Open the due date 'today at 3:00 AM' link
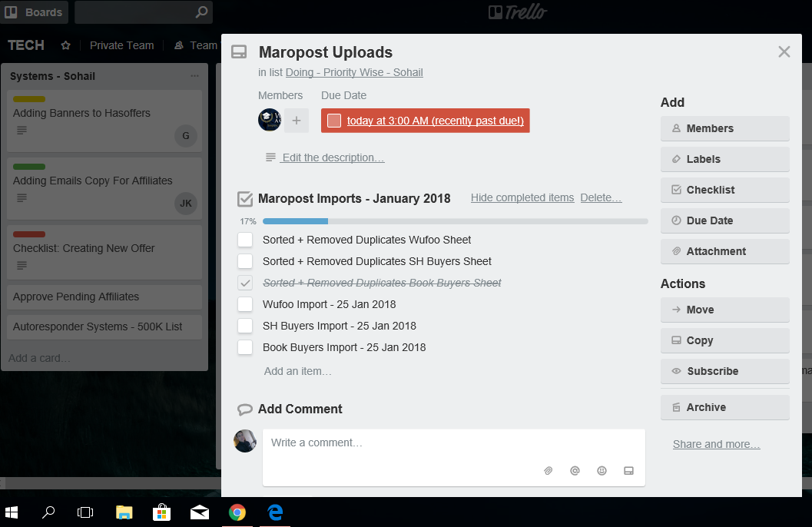The width and height of the screenshot is (812, 527). tap(436, 121)
